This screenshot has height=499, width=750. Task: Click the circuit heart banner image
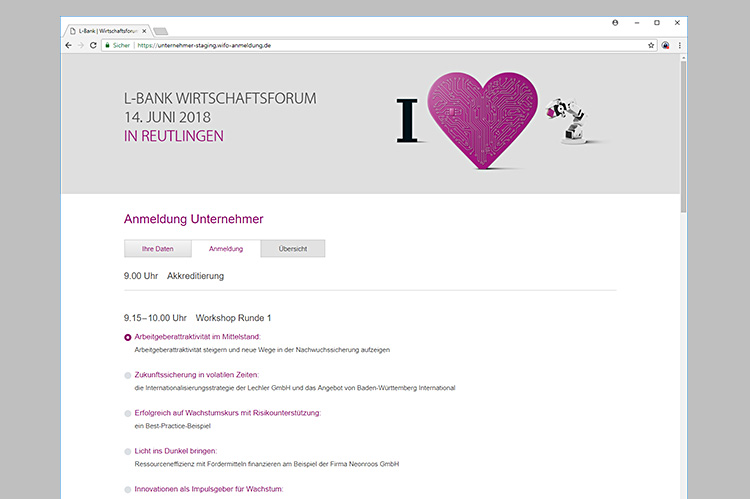coord(482,120)
